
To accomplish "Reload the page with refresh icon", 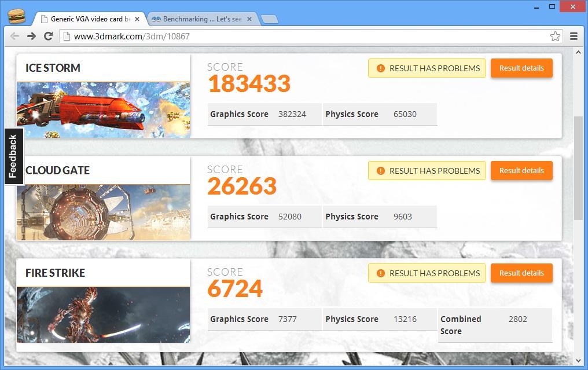I will click(x=48, y=36).
